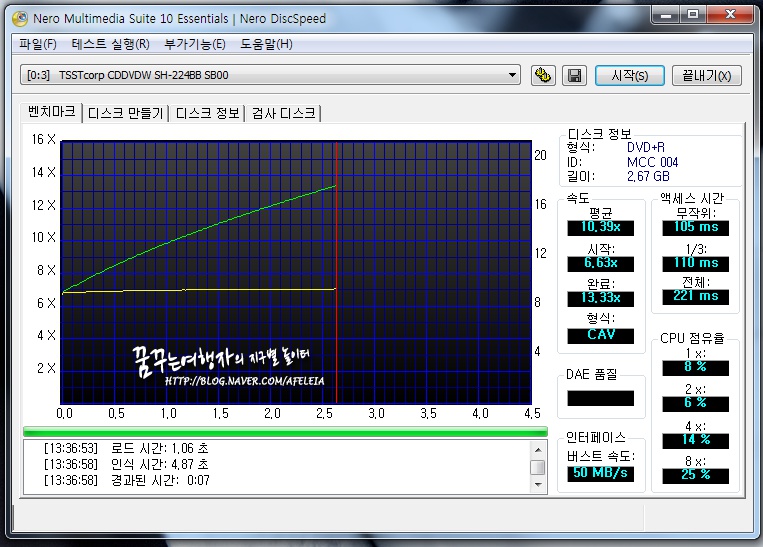This screenshot has width=763, height=547.
Task: Open the drive selector dropdown TSSTcorp CDDVDW SH-224BB
Action: pos(270,75)
